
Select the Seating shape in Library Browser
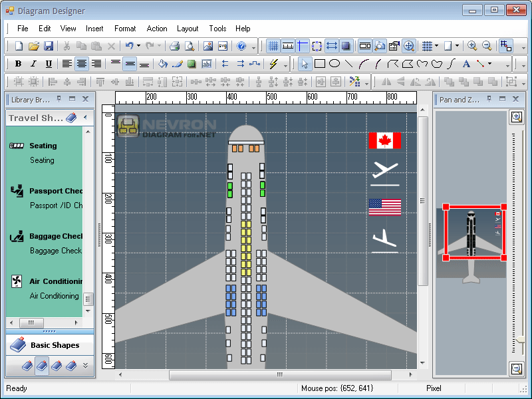(x=42, y=146)
